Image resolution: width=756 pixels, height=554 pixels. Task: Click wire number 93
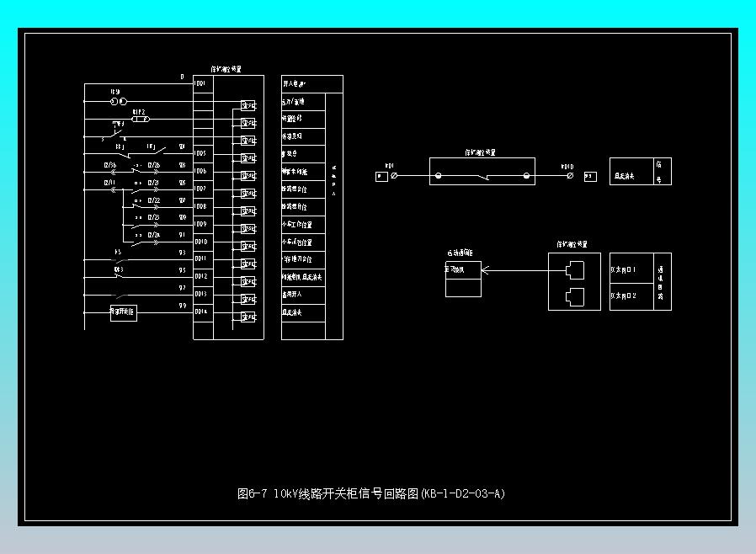pos(182,253)
